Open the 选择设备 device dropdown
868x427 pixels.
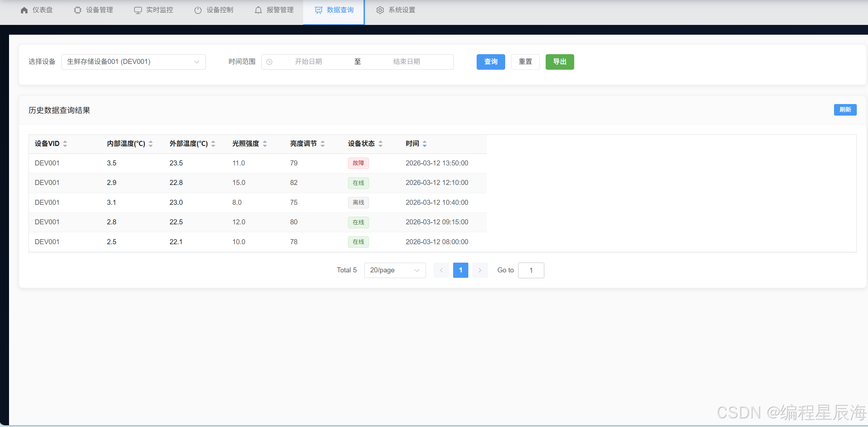(133, 62)
